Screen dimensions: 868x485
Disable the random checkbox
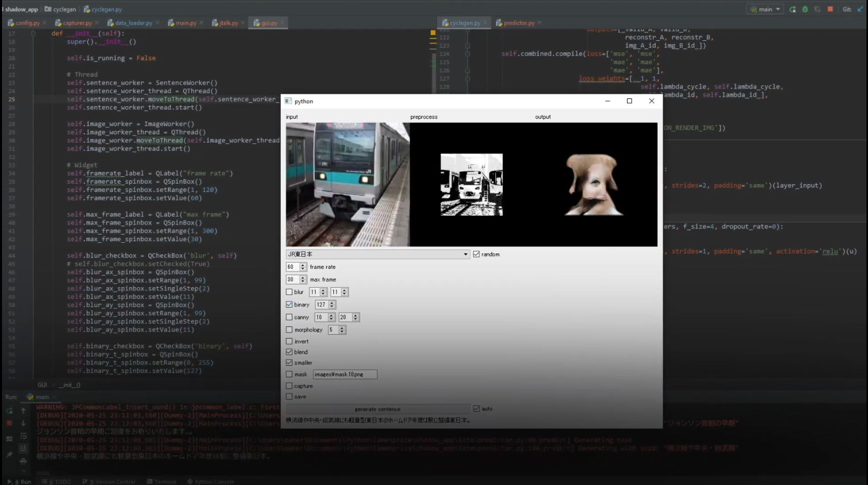477,254
